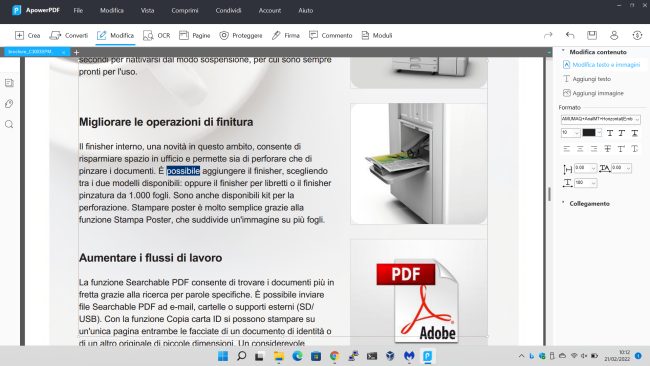
Task: Open the text color dropdown arrow
Action: point(599,133)
